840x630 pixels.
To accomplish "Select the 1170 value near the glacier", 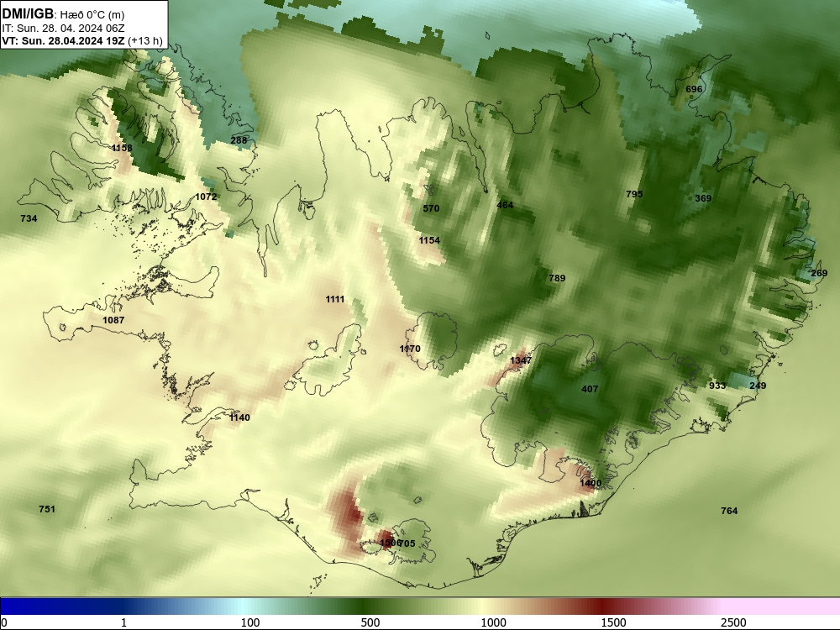I will [410, 349].
